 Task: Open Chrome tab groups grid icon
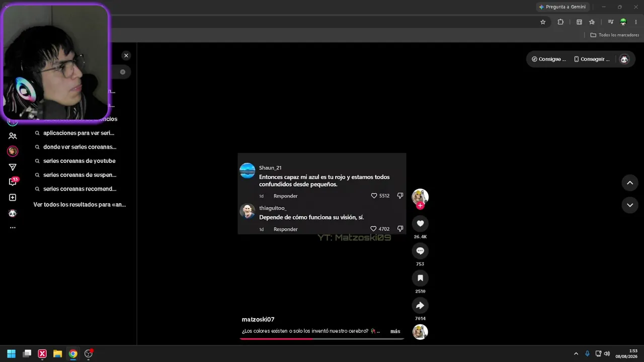579,22
